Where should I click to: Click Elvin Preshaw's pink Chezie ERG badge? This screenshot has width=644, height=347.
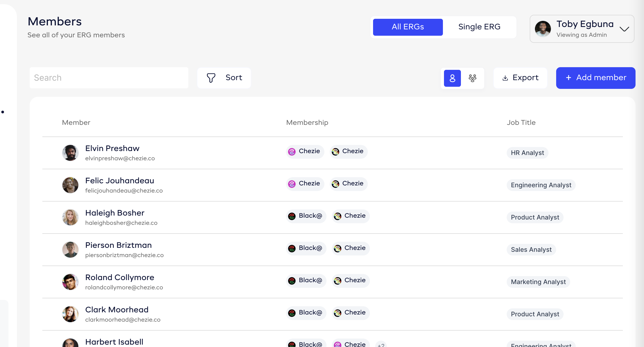305,152
